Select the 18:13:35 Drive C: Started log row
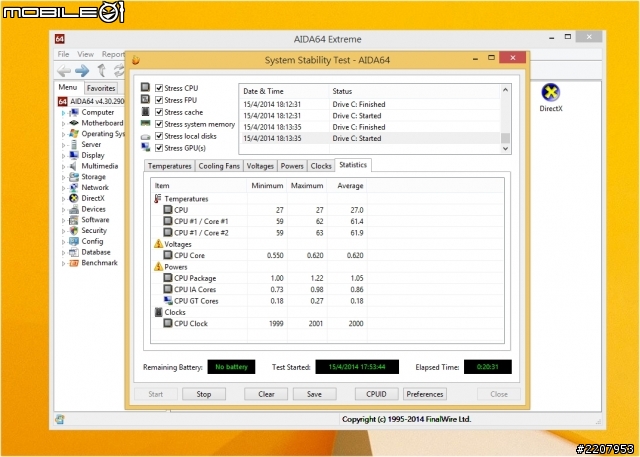640x457 pixels. [x=371, y=138]
